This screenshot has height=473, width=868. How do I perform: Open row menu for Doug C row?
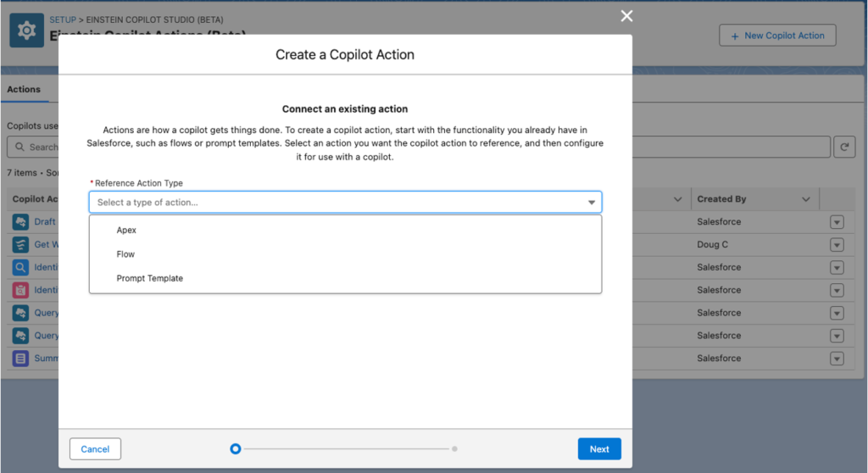pos(837,245)
